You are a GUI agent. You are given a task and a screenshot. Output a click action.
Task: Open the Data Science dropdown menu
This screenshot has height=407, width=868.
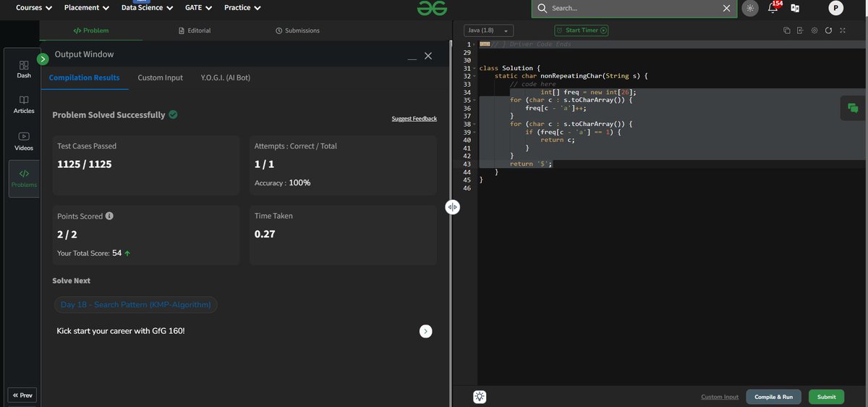pyautogui.click(x=148, y=8)
